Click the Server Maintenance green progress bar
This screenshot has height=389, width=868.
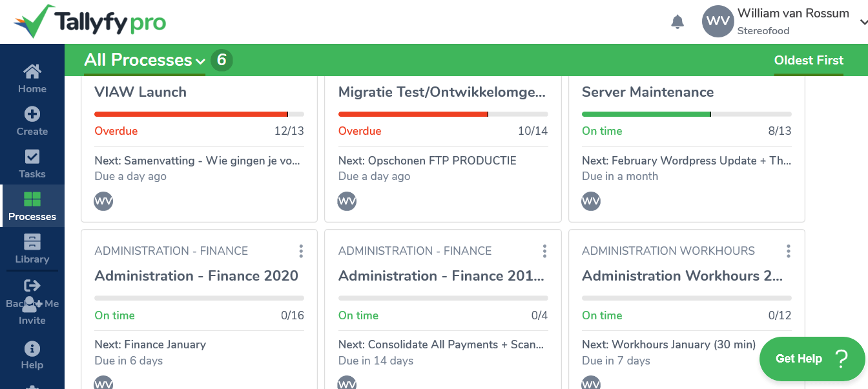tap(687, 114)
